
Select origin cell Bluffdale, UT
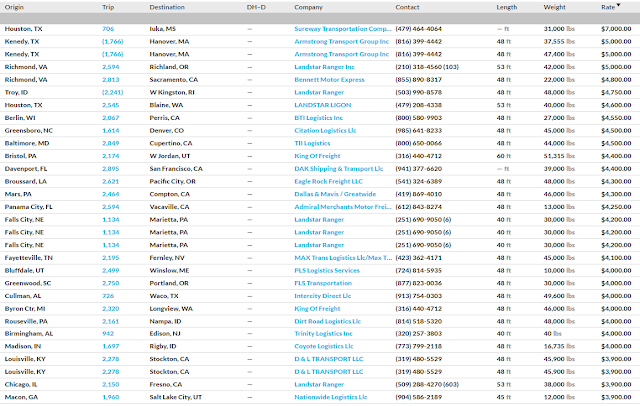pyautogui.click(x=24, y=271)
